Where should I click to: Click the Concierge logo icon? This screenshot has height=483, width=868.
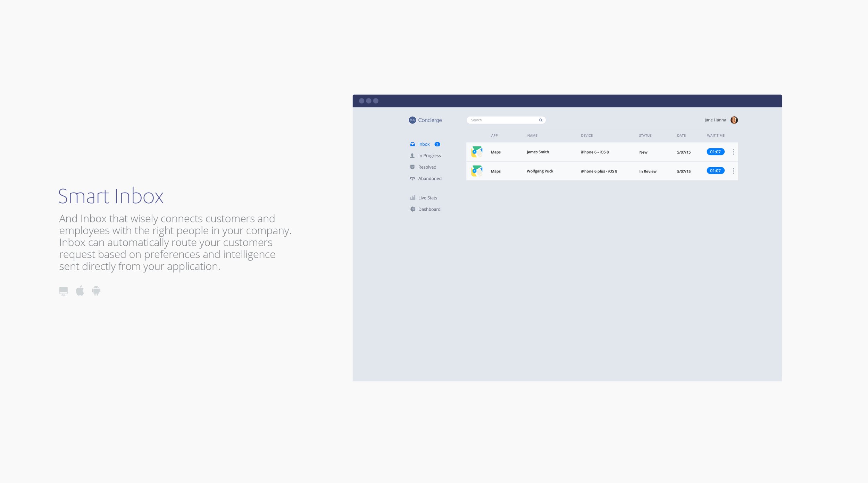tap(412, 120)
